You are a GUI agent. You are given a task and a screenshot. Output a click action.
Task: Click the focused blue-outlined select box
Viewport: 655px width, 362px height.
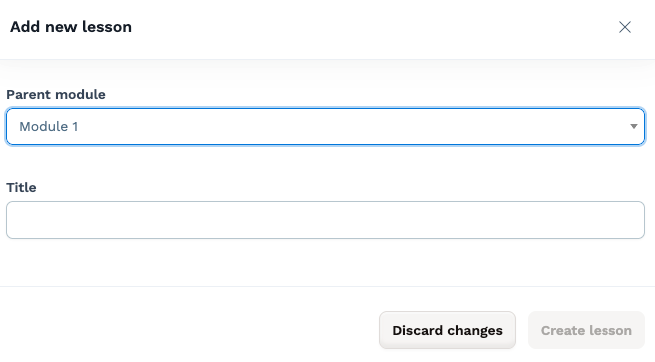pos(325,127)
